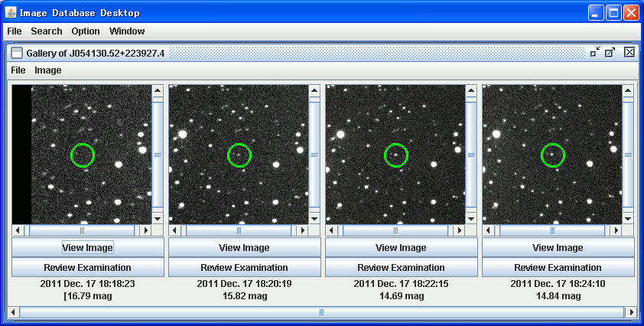644x326 pixels.
Task: Open the Window menu
Action: coord(127,31)
